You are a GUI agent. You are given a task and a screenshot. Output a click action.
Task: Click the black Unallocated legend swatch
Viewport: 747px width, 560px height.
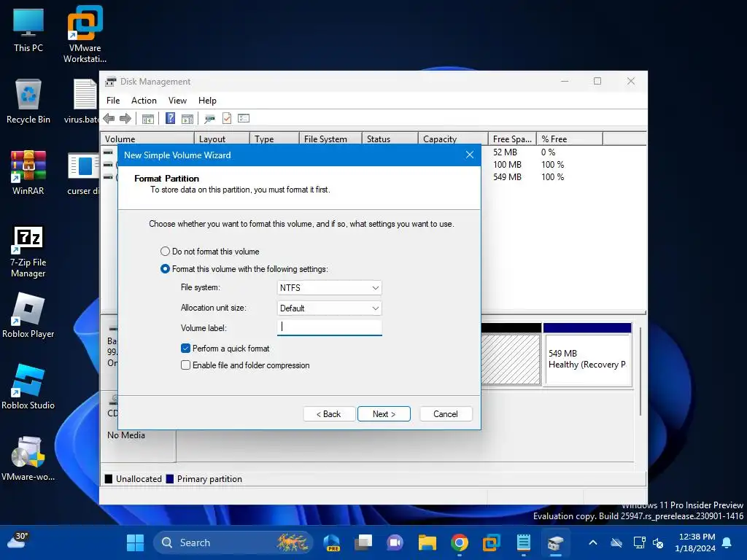click(x=109, y=478)
